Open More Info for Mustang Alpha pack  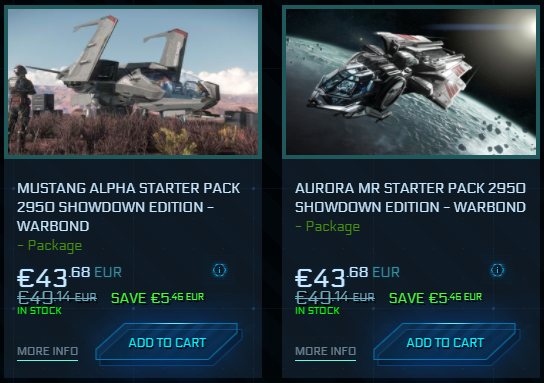click(x=48, y=351)
